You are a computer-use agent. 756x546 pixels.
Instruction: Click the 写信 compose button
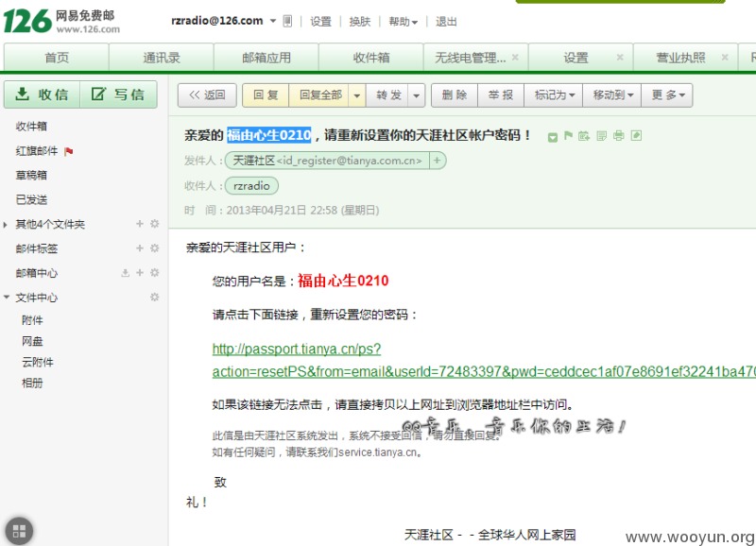[119, 94]
